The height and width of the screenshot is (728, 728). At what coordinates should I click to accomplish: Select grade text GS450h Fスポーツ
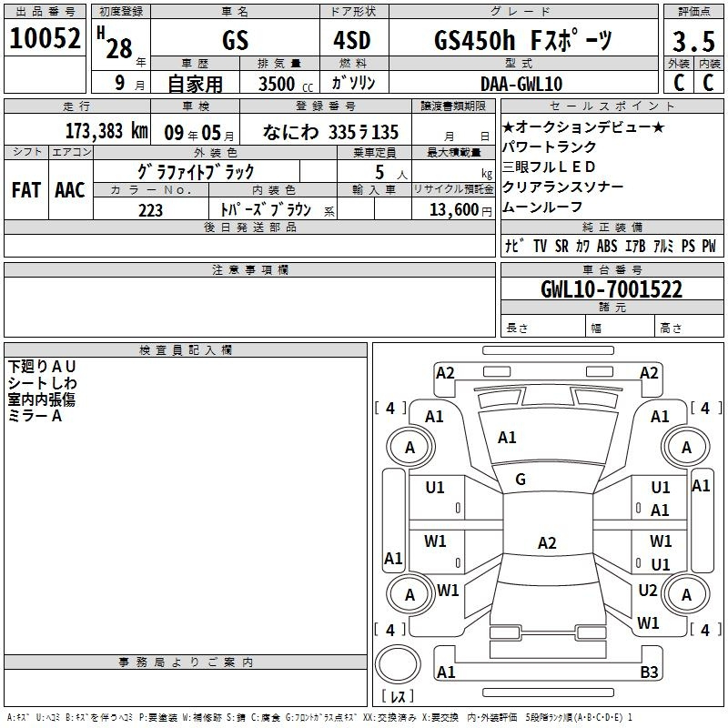tap(523, 40)
